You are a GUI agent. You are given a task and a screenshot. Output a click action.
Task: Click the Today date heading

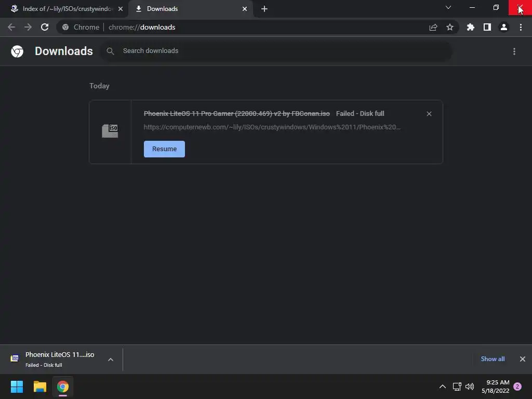[x=99, y=86]
